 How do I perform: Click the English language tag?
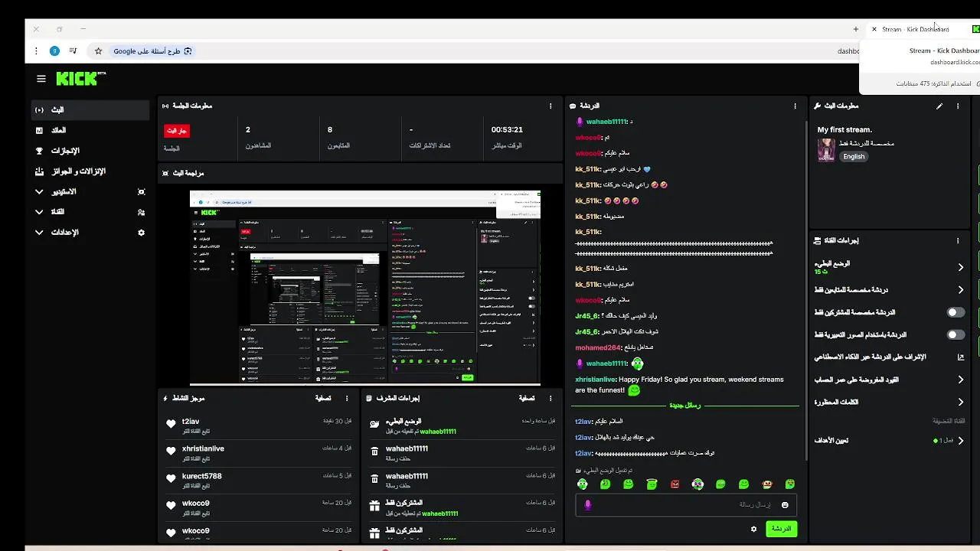[x=854, y=156]
